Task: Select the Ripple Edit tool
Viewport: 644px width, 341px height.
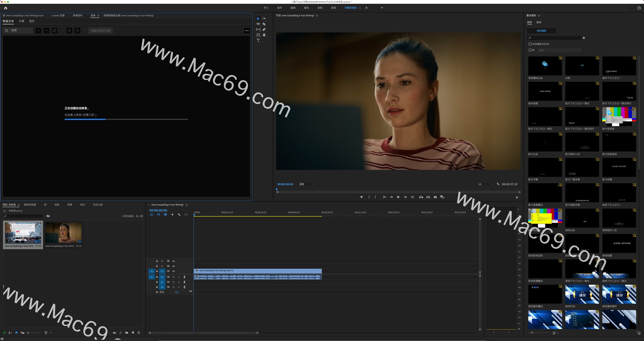Action: pyautogui.click(x=258, y=24)
